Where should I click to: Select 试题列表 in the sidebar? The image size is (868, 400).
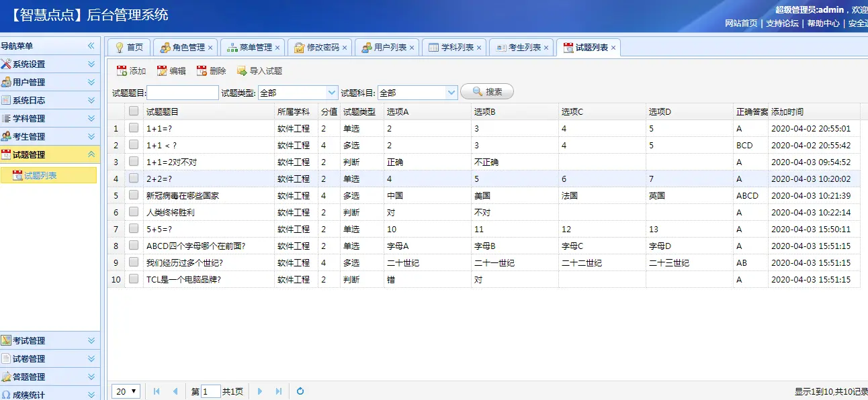pos(48,175)
